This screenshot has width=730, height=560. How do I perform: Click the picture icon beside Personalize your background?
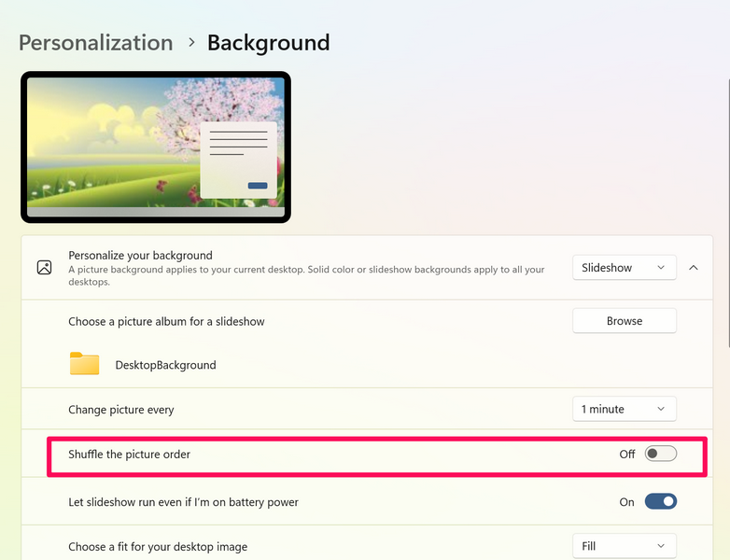pyautogui.click(x=44, y=268)
